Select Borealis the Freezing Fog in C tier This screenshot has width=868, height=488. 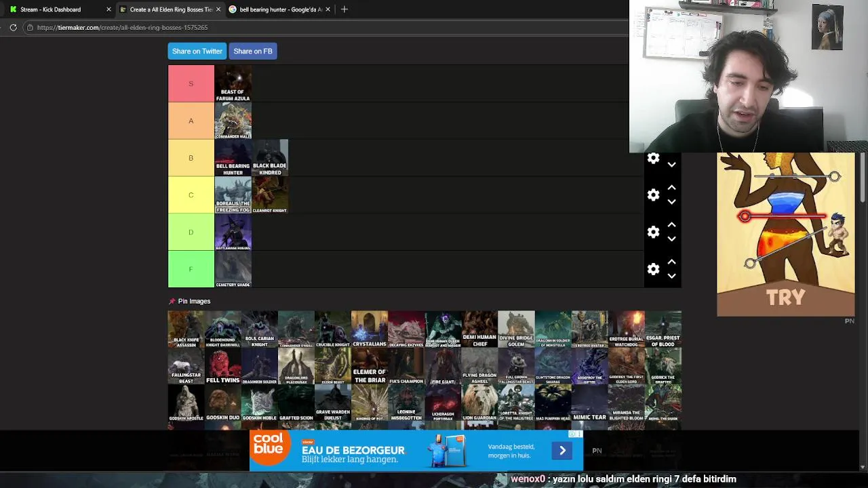pos(233,195)
